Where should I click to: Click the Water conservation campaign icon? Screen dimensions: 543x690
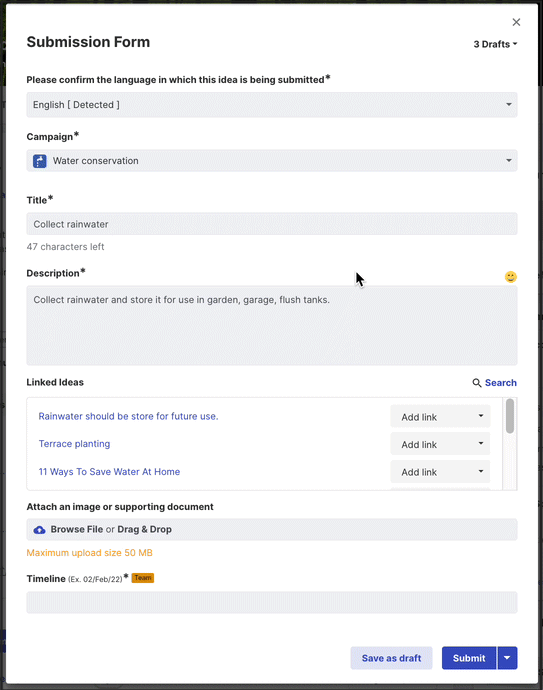click(x=40, y=161)
